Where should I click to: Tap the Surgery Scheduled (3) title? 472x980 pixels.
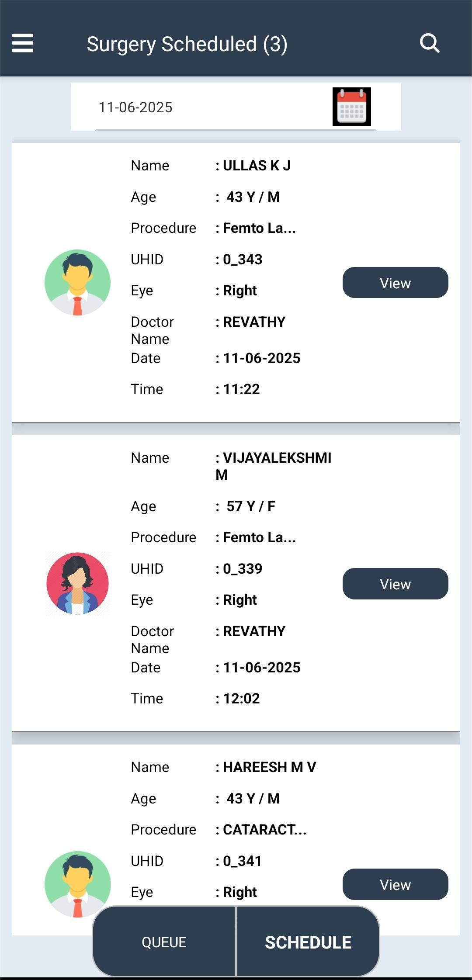coord(187,44)
